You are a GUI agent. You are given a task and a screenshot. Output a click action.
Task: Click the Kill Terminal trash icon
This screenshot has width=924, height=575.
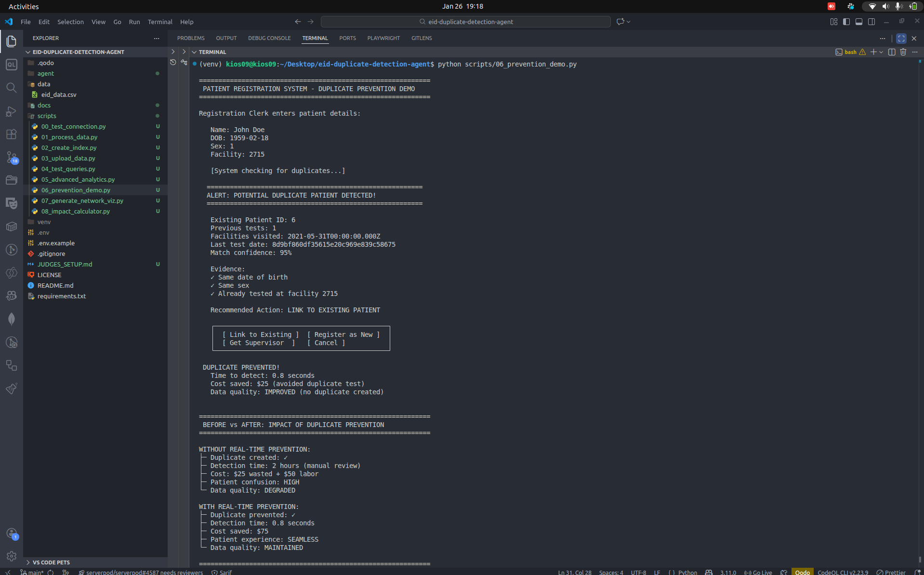903,52
